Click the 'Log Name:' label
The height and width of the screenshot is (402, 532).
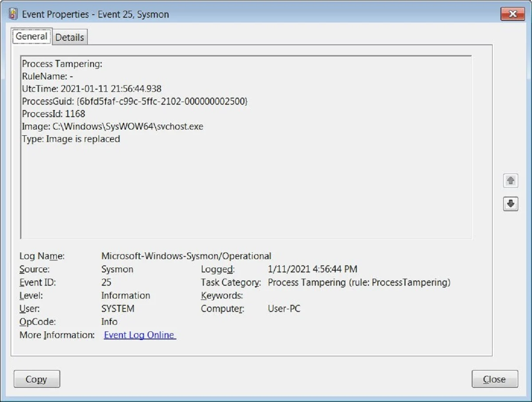point(42,256)
